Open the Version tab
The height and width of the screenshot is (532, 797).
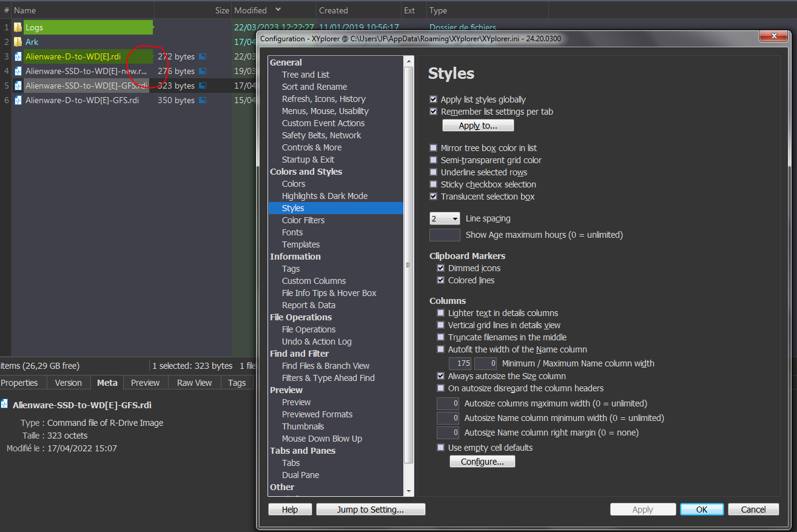[x=68, y=383]
